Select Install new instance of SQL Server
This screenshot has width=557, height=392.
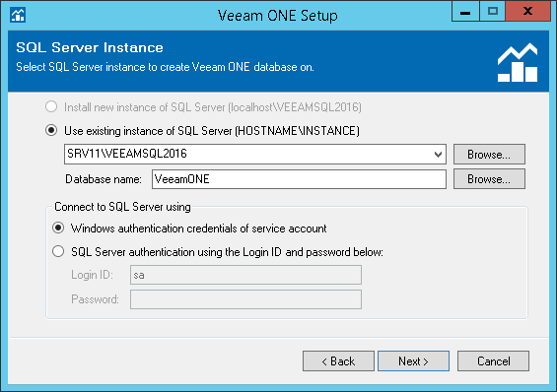click(x=51, y=106)
